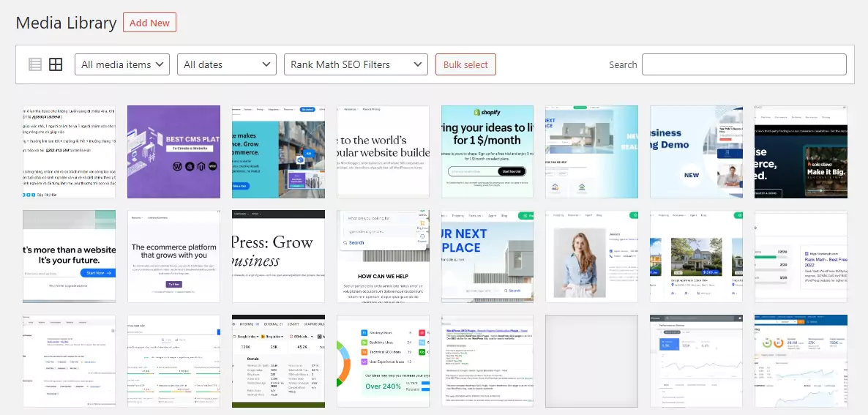
Task: Open the Press: Grow business thumbnail
Action: [x=278, y=256]
